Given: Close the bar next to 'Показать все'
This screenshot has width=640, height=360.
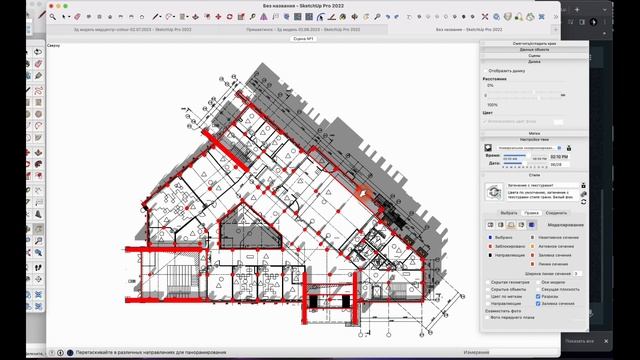Looking at the screenshot, I should point(606,341).
